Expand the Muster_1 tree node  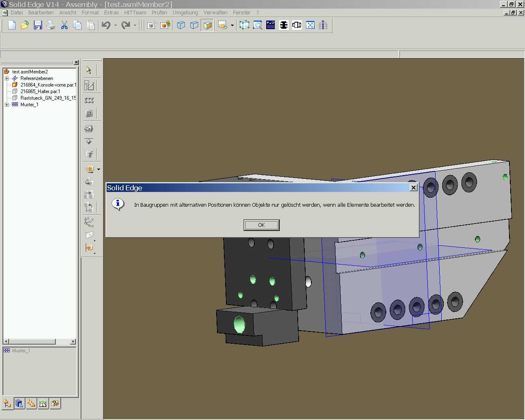click(7, 105)
